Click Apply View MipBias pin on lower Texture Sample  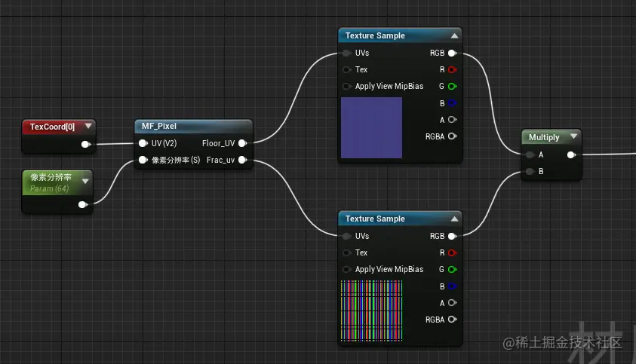[x=346, y=269]
